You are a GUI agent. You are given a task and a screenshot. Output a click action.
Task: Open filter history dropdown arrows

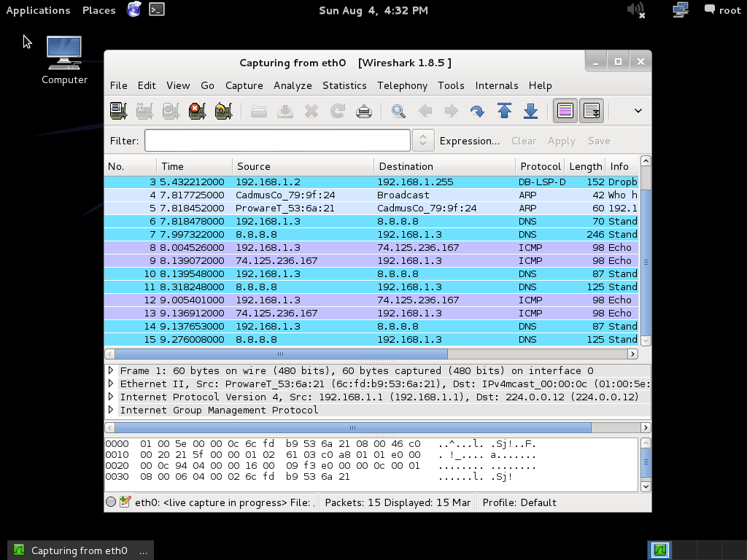pyautogui.click(x=423, y=141)
